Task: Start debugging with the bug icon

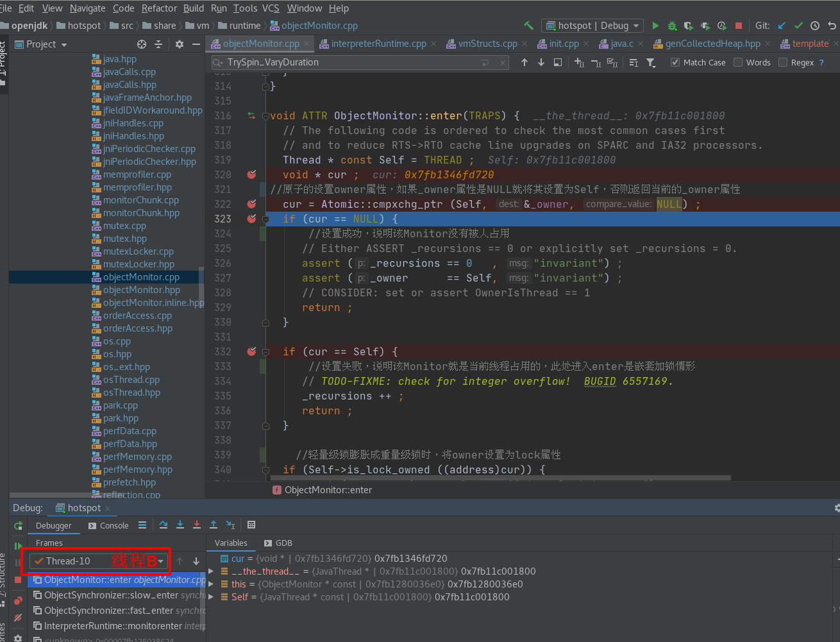Action: click(672, 26)
